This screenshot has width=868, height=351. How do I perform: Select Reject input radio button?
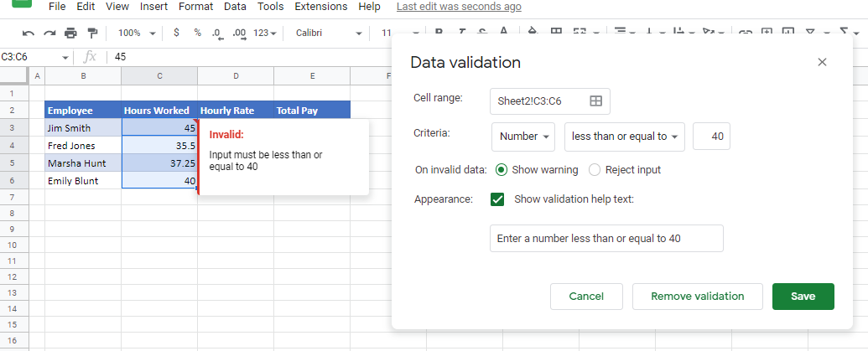click(595, 170)
